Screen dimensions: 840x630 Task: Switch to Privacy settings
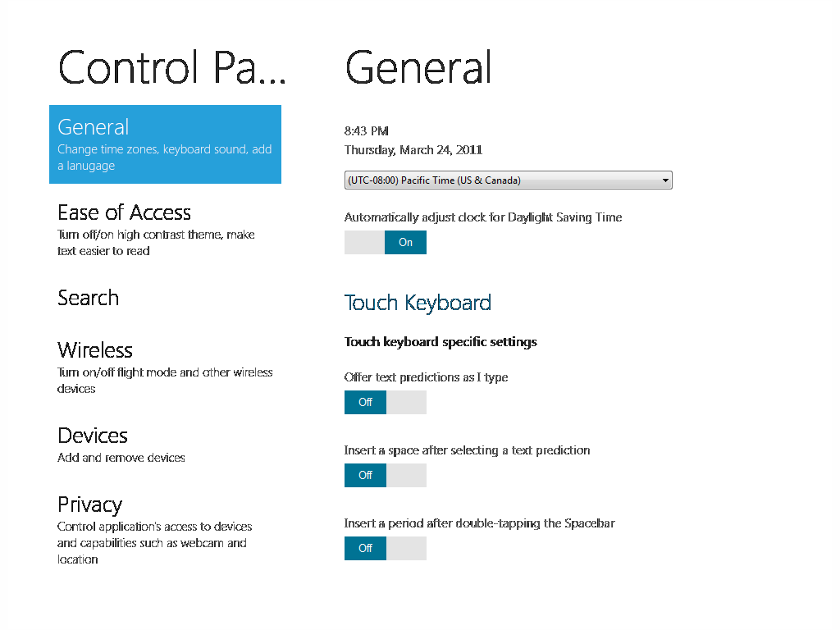tap(89, 504)
